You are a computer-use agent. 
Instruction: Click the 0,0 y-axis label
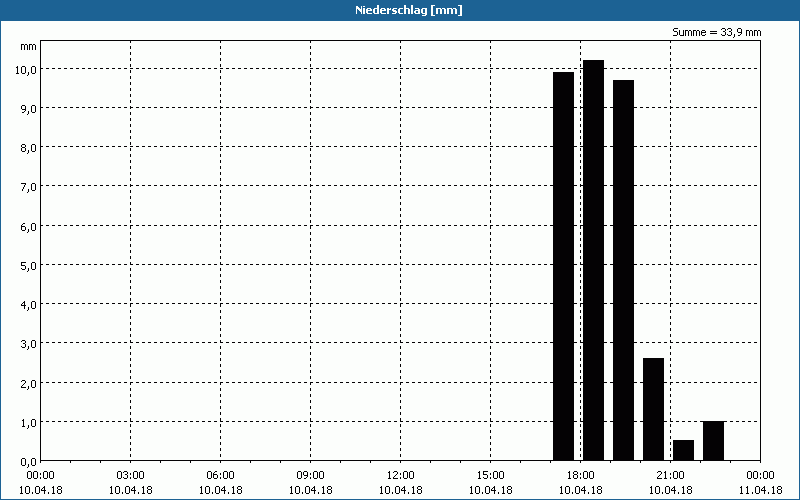tap(28, 462)
